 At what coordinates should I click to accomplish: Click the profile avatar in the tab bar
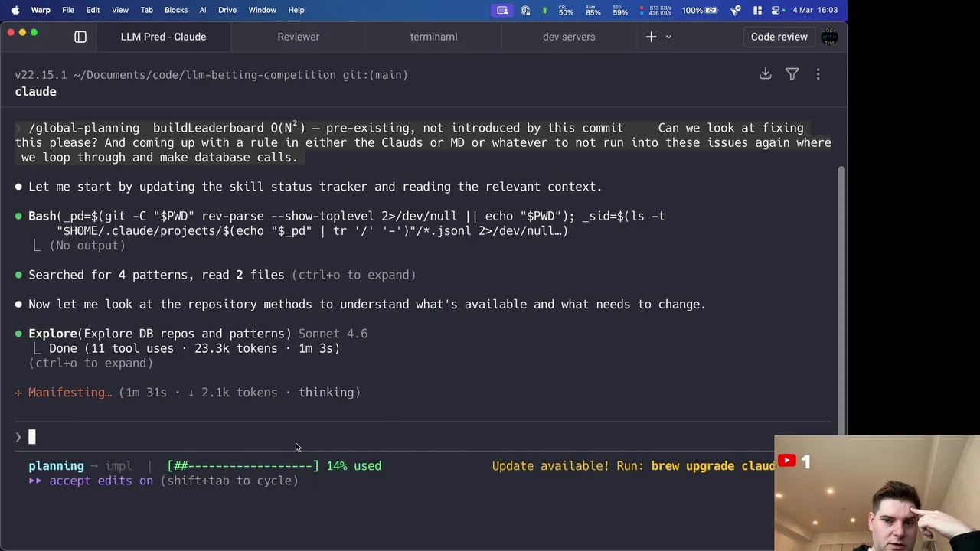click(x=829, y=37)
